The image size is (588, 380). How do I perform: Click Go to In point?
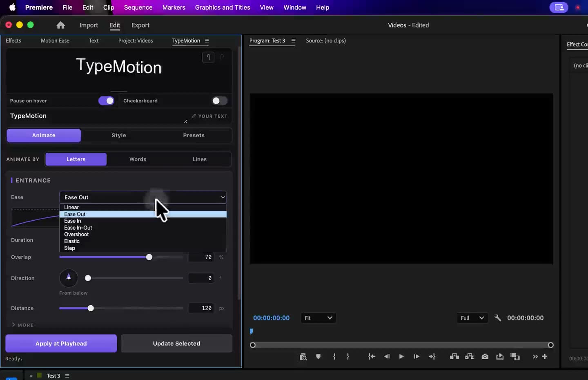[372, 357]
